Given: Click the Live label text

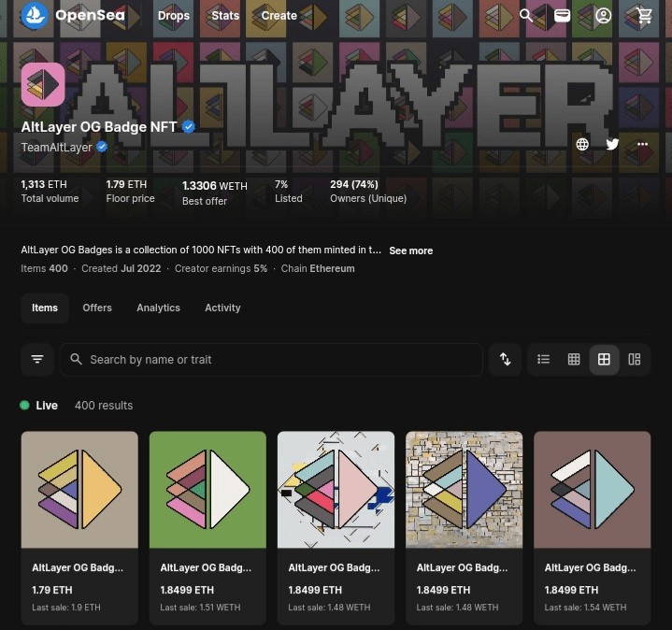Looking at the screenshot, I should point(47,406).
